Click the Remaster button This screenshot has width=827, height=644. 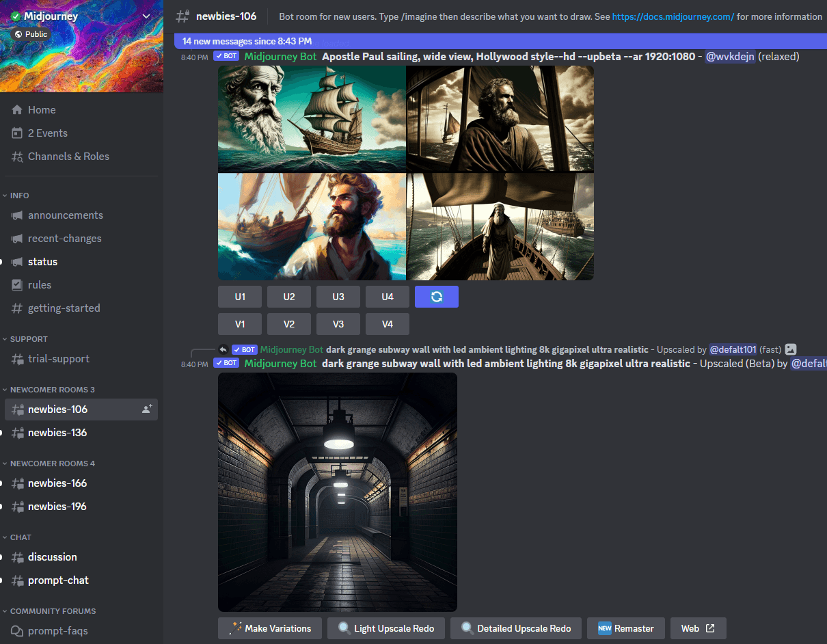coord(626,628)
